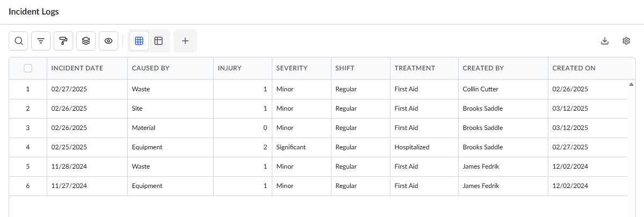Add a new view with plus icon
This screenshot has height=217, width=644.
click(185, 41)
